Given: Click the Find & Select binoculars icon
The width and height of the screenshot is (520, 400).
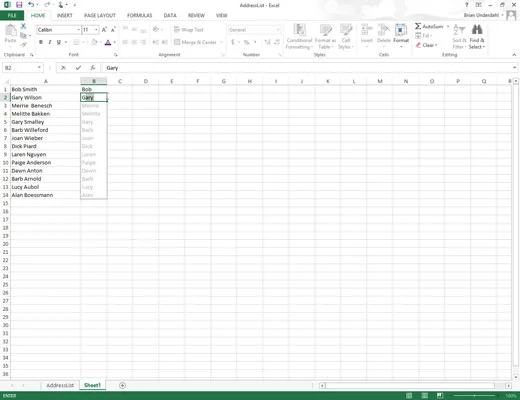Looking at the screenshot, I should (477, 30).
